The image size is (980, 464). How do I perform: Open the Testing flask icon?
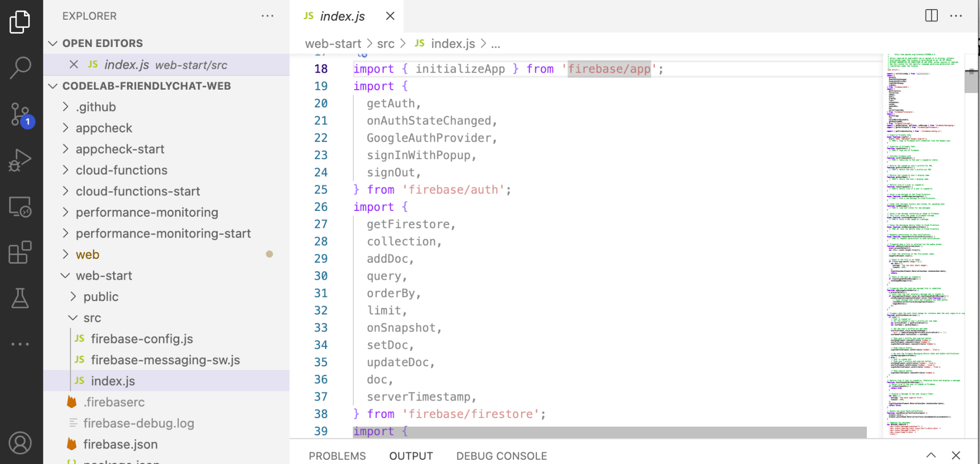[20, 298]
